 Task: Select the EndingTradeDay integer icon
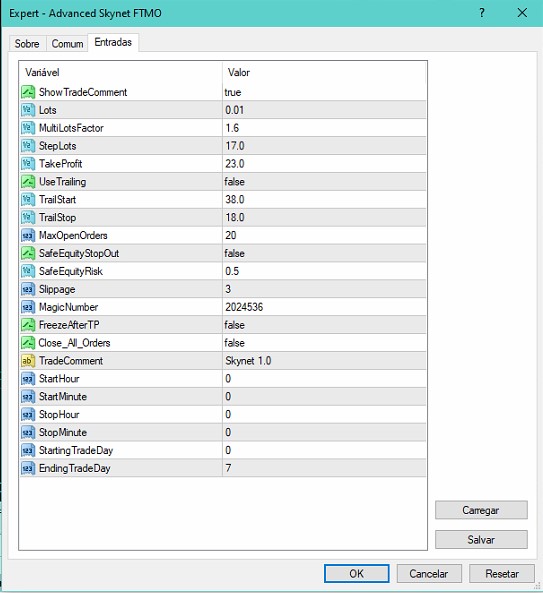pyautogui.click(x=28, y=469)
